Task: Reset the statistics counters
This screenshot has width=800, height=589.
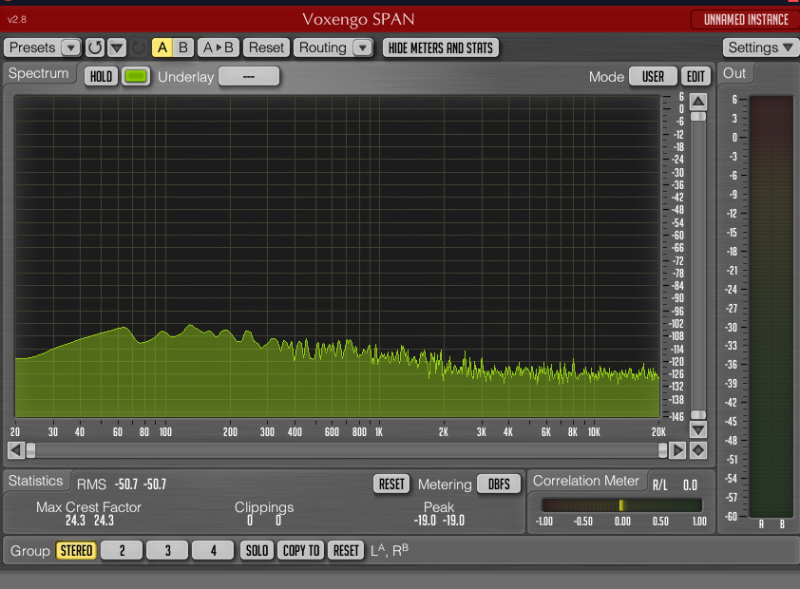Action: [x=391, y=484]
